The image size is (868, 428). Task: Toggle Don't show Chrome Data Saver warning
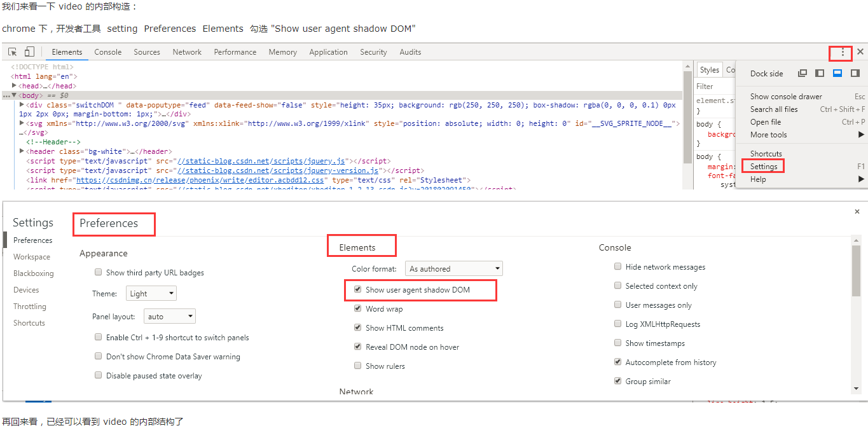(x=99, y=356)
